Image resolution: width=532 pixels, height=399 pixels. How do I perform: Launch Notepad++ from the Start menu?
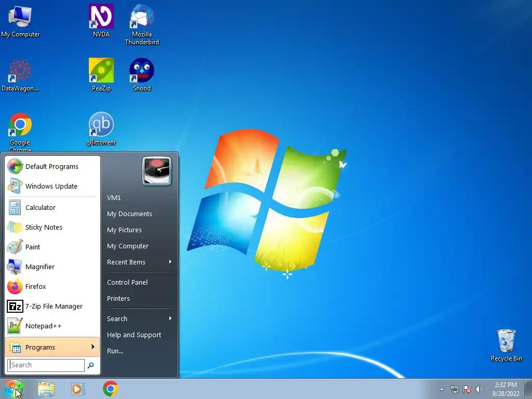(52, 326)
